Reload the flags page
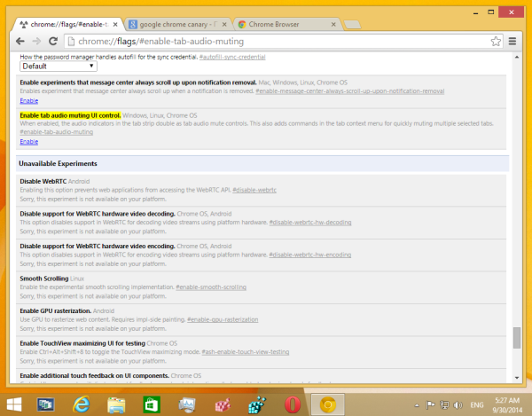The width and height of the screenshot is (532, 416). tap(53, 42)
